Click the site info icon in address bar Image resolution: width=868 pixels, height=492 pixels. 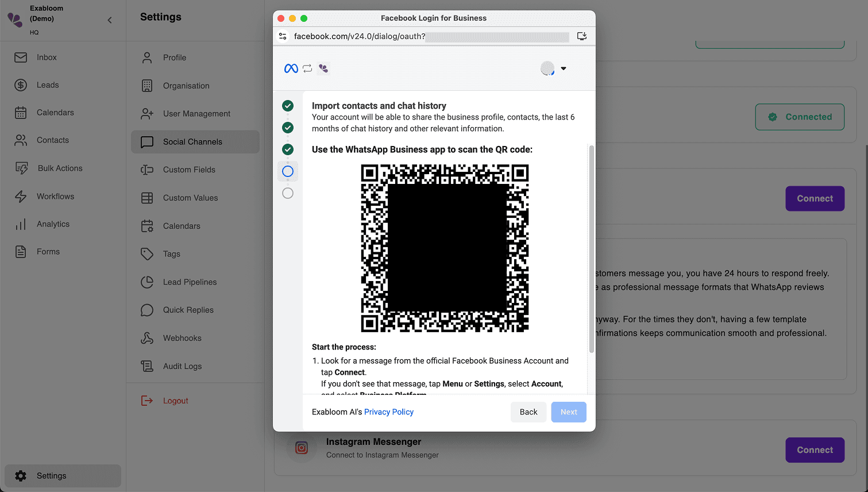coord(283,36)
